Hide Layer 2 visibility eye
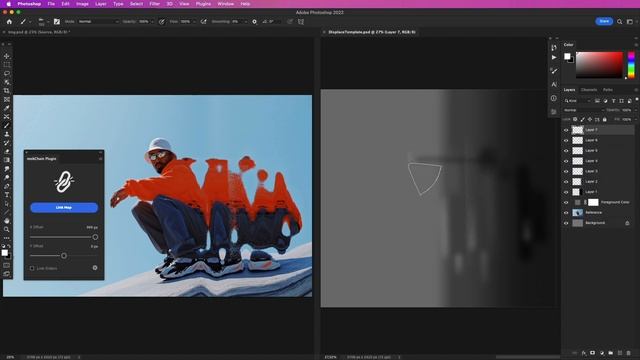The width and height of the screenshot is (640, 360). [x=566, y=182]
